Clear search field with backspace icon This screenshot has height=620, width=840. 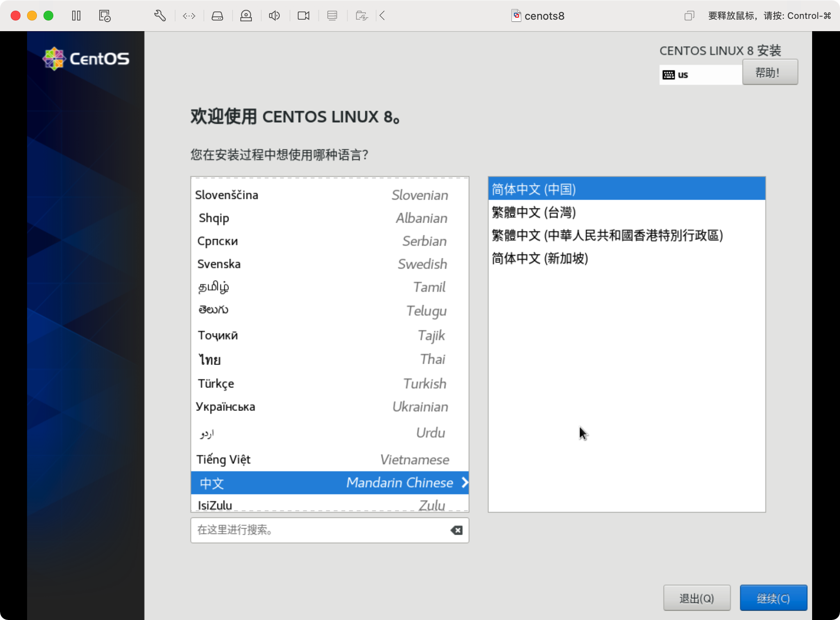[456, 530]
